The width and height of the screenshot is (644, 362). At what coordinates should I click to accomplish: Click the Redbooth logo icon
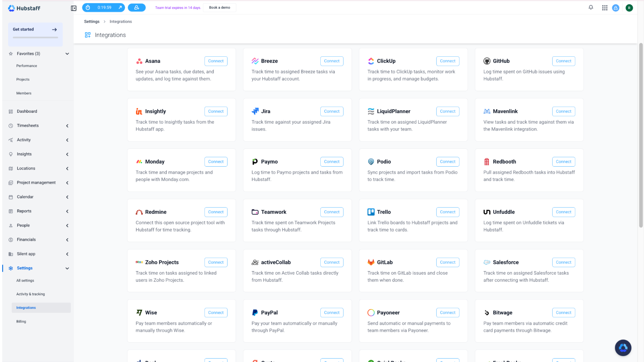487,162
